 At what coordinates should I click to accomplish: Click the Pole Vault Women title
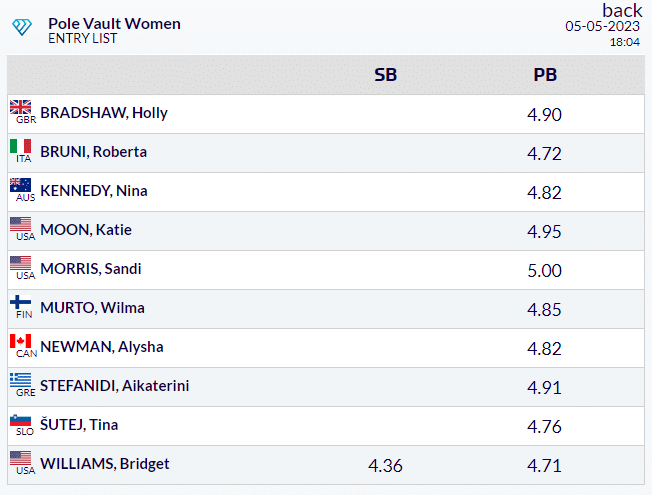coord(114,24)
